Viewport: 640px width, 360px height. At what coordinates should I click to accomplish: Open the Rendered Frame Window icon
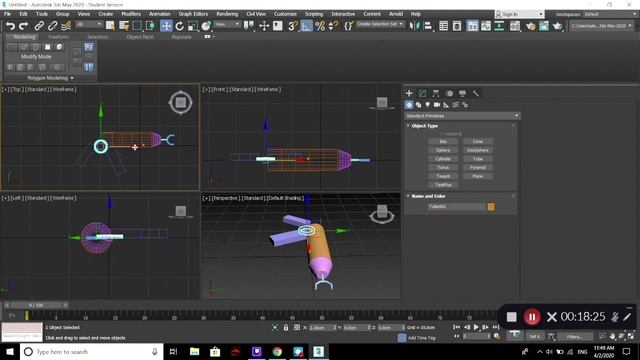[544, 26]
